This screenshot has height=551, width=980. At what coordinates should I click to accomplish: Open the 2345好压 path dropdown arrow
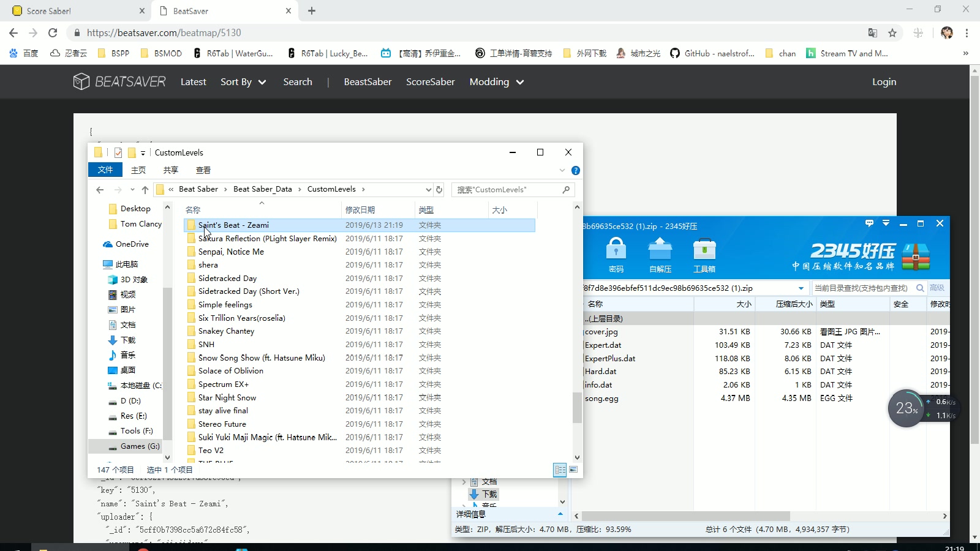coord(801,288)
